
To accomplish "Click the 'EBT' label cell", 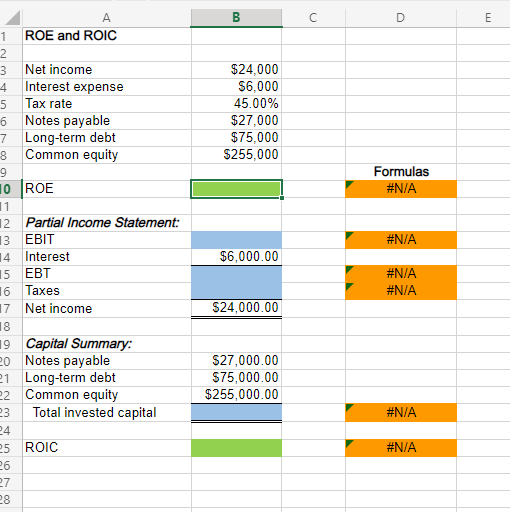I will [x=107, y=274].
